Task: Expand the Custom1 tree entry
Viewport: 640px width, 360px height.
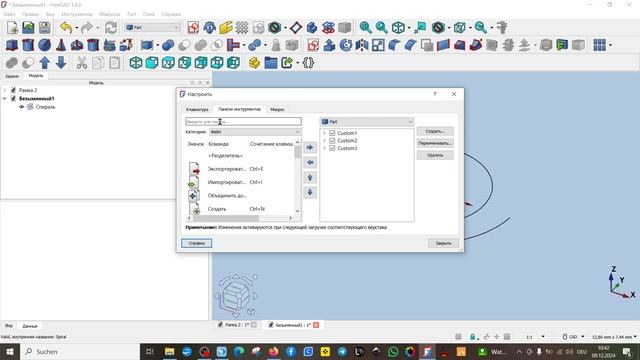Action: click(324, 133)
